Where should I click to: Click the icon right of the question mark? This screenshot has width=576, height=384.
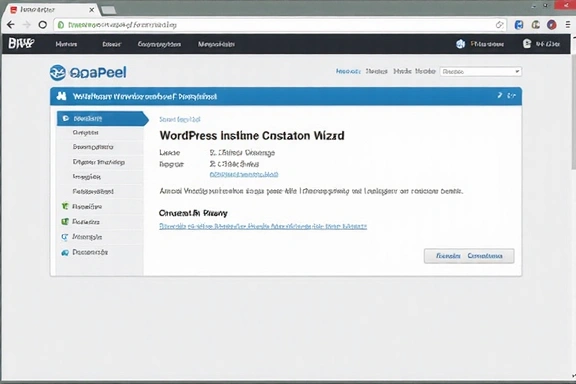tap(511, 96)
